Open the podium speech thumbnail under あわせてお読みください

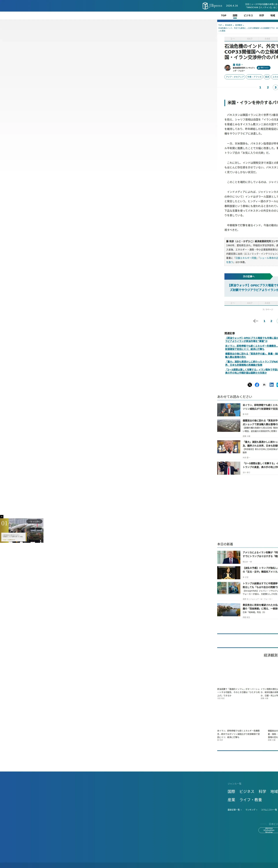pos(229,410)
